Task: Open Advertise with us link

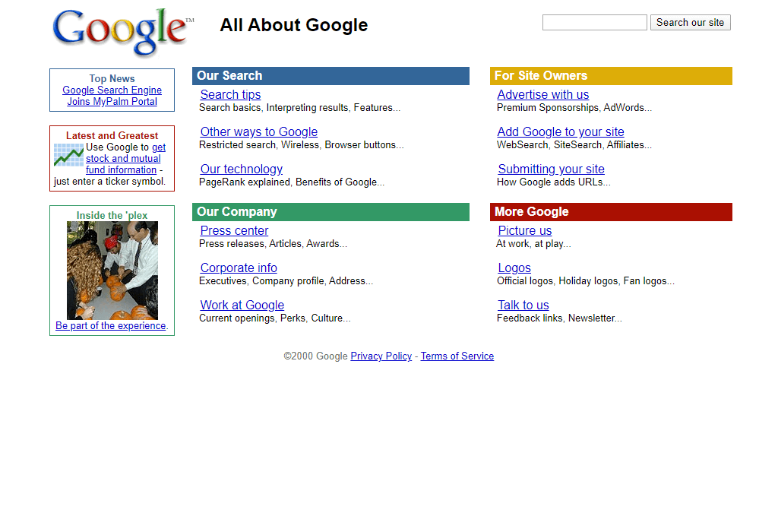Action: pos(542,94)
